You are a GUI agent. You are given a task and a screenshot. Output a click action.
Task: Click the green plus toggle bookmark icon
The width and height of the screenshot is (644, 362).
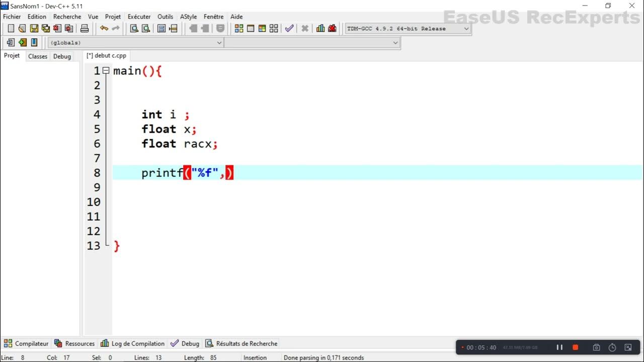(x=23, y=43)
